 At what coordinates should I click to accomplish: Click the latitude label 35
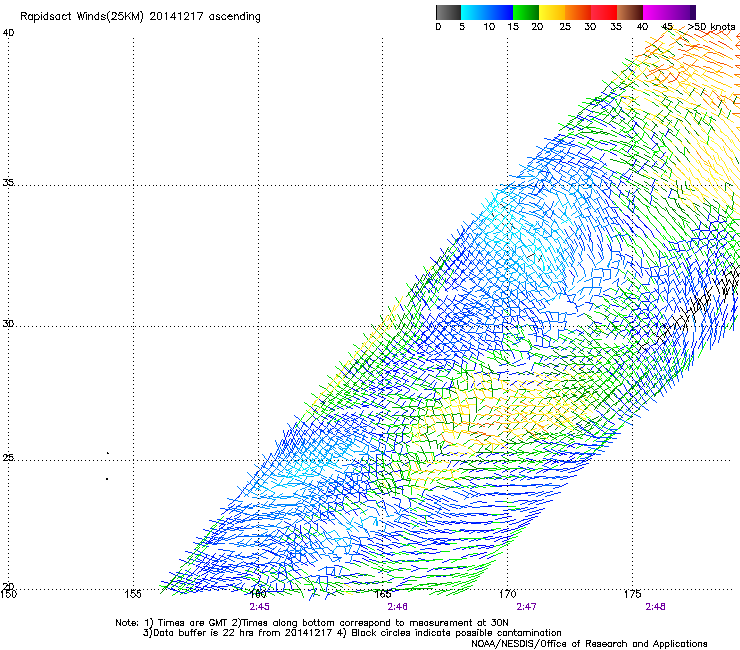(x=8, y=182)
